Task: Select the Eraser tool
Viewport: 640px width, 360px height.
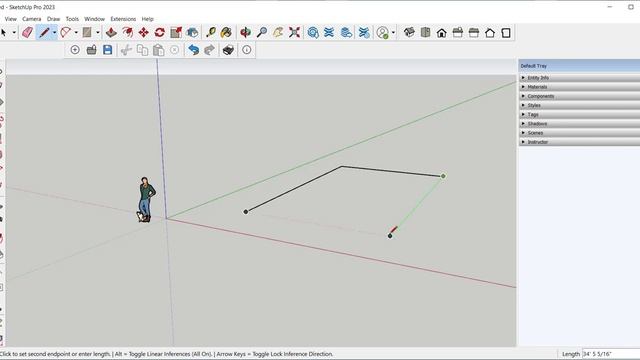Action: tap(27, 32)
